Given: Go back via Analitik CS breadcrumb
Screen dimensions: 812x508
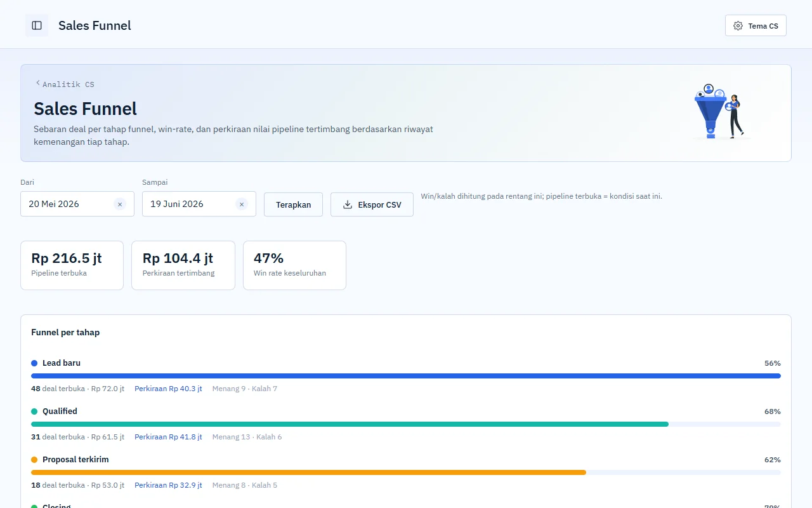Looking at the screenshot, I should 65,84.
